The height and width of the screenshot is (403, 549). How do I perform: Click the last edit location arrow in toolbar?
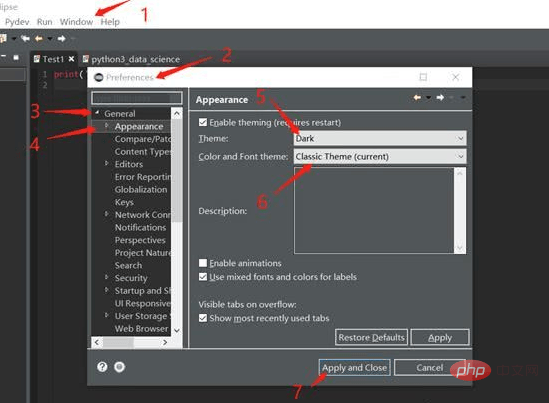[x=25, y=38]
